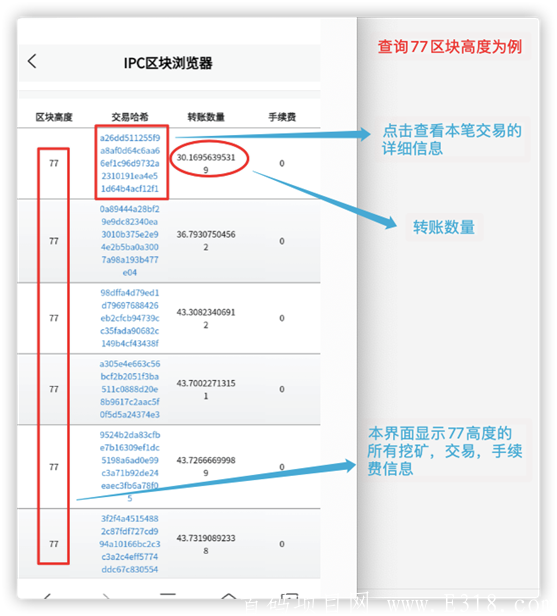Screen dimensions: 557x616
Task: Click the 区块高度 column header
Action: point(54,117)
